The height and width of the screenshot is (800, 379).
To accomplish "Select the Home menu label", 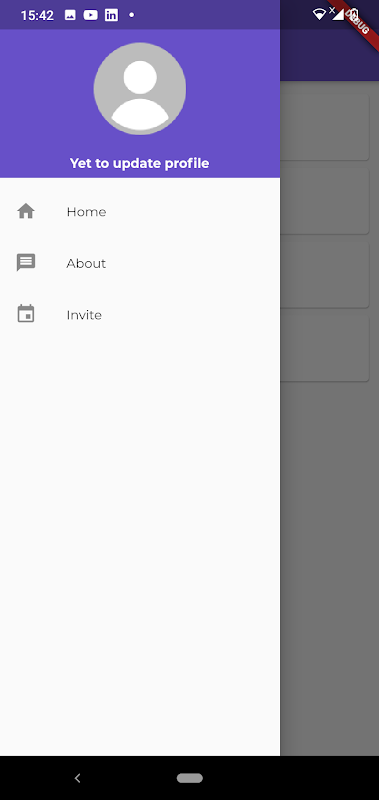I will [x=86, y=212].
